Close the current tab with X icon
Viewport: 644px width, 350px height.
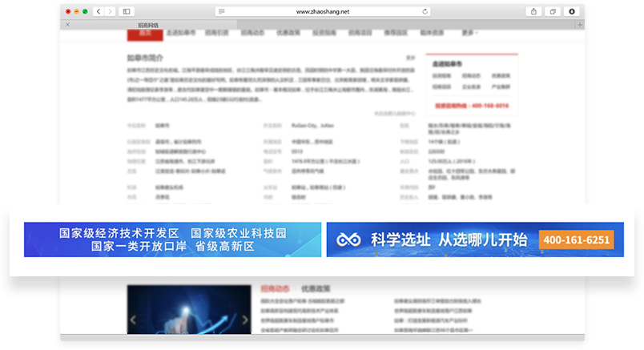click(x=67, y=25)
